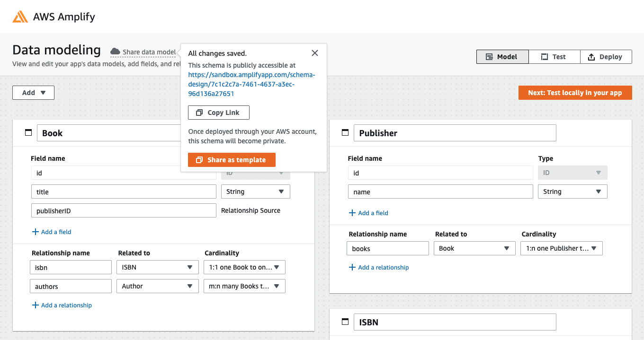
Task: Open Related to dropdown showing Author
Action: 157,286
